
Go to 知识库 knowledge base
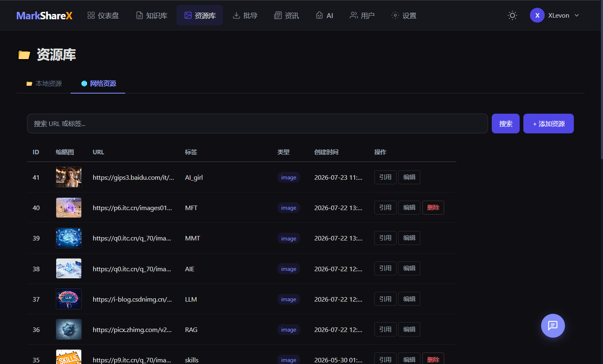[151, 16]
